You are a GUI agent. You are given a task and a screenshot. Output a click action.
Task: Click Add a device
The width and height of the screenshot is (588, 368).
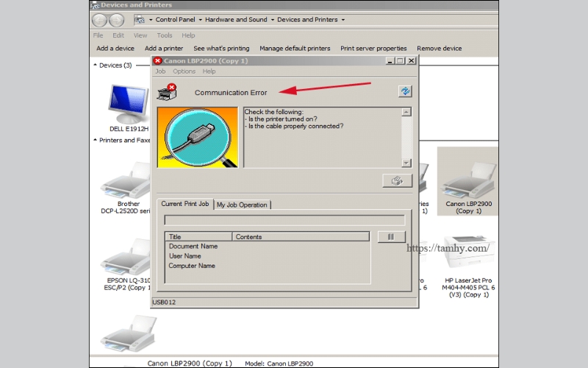click(115, 49)
